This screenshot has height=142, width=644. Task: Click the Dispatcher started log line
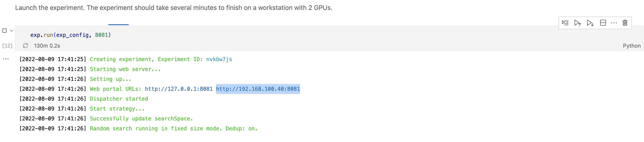click(x=119, y=99)
